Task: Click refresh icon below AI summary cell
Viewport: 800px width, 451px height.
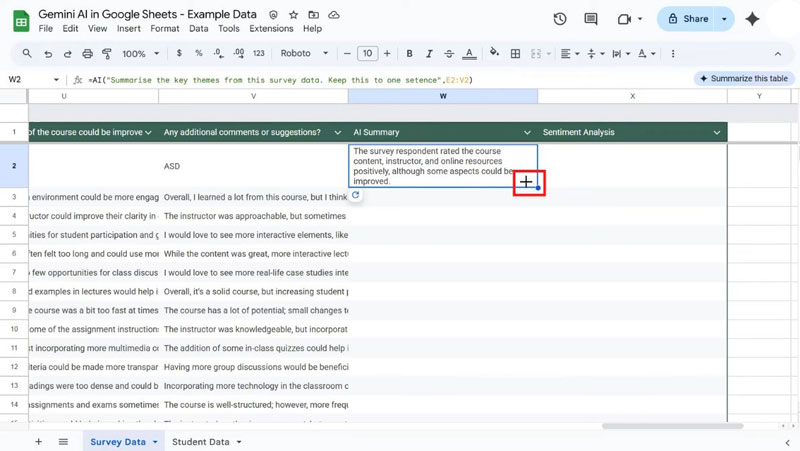Action: click(x=355, y=196)
